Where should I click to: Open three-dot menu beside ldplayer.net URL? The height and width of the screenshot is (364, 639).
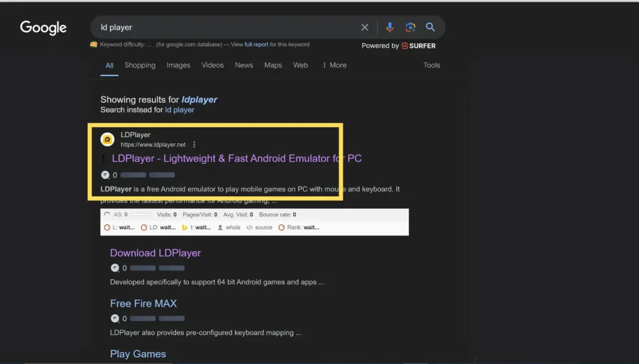click(195, 145)
